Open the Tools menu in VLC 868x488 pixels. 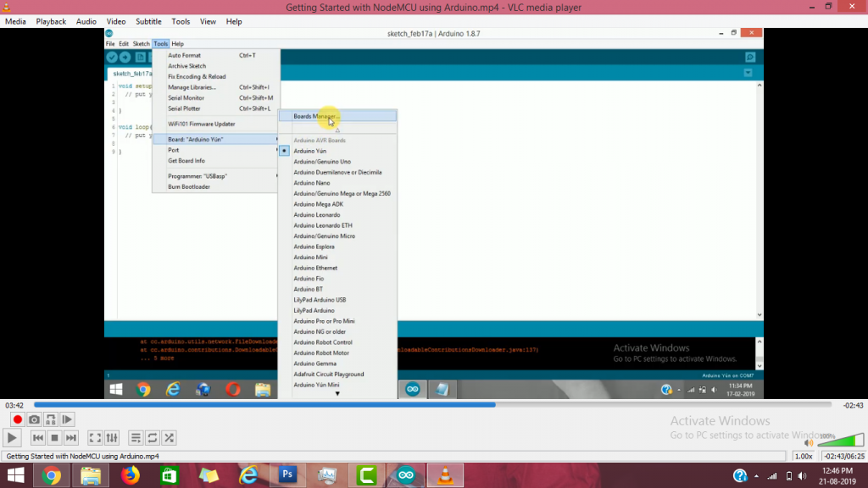point(181,21)
